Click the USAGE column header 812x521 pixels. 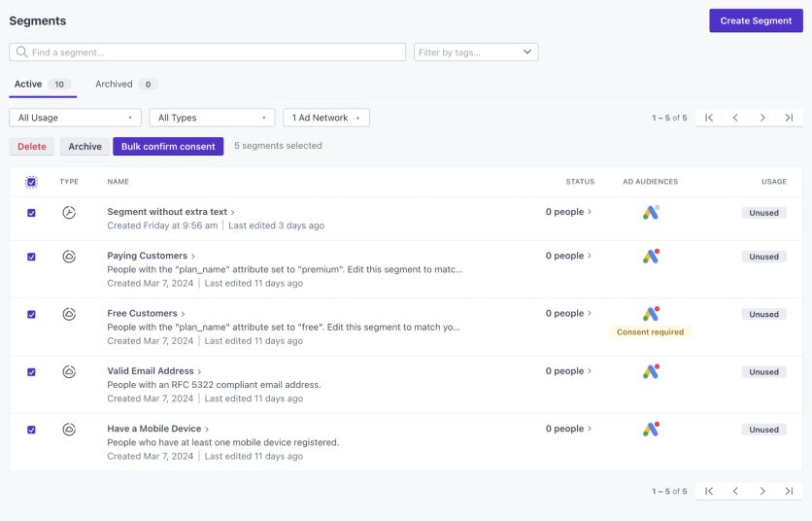click(774, 182)
